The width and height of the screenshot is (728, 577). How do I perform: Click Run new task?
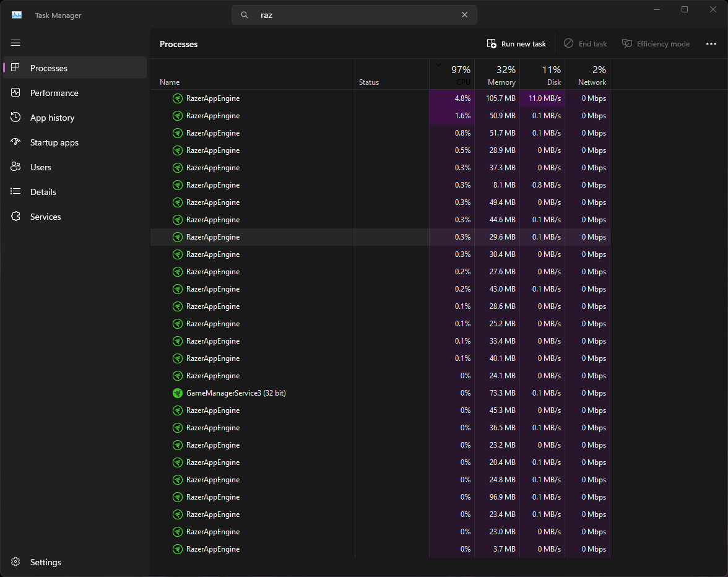516,43
